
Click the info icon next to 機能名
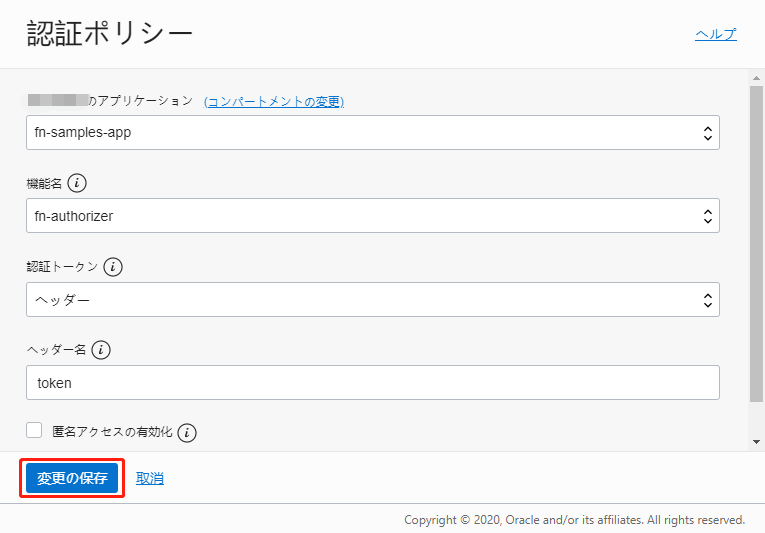(78, 184)
